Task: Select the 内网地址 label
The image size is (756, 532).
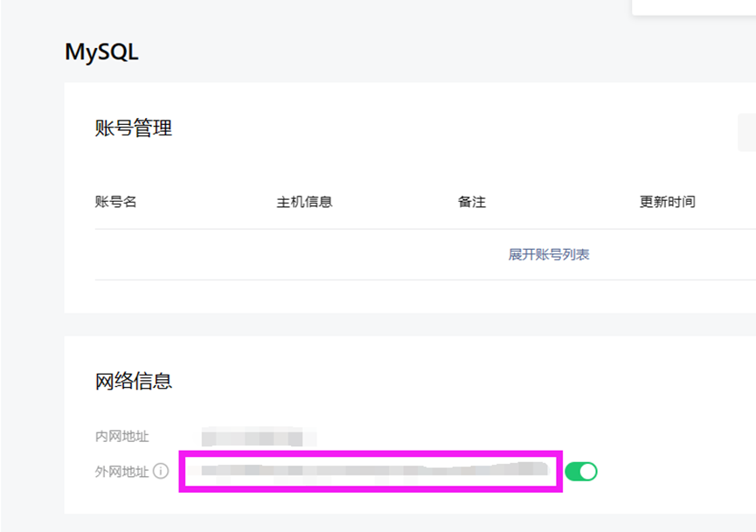Action: coord(122,436)
